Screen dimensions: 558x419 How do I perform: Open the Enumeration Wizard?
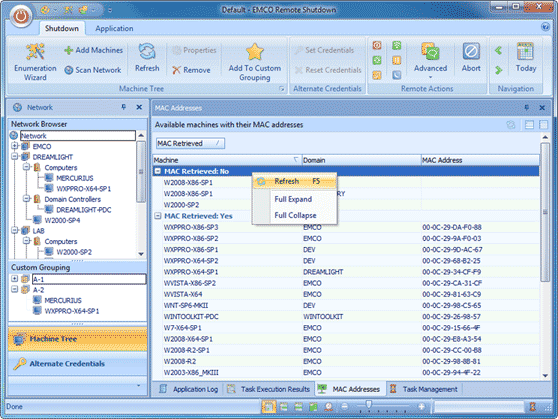click(35, 61)
